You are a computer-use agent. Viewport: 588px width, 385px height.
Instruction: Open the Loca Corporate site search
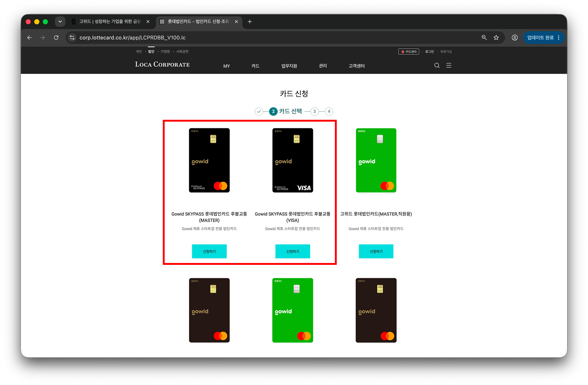(x=437, y=65)
